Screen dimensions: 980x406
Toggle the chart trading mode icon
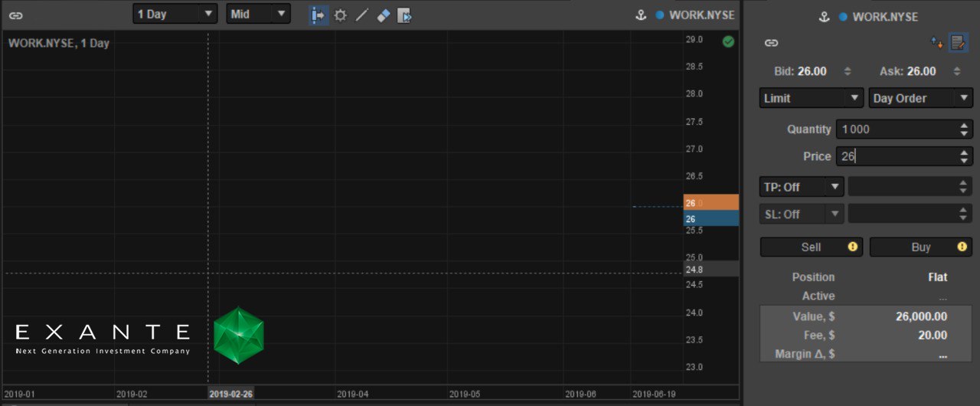tap(318, 15)
